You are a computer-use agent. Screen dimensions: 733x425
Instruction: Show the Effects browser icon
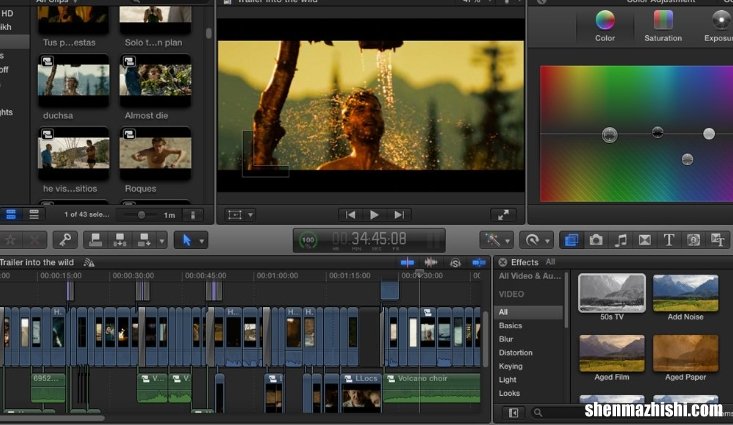point(571,240)
